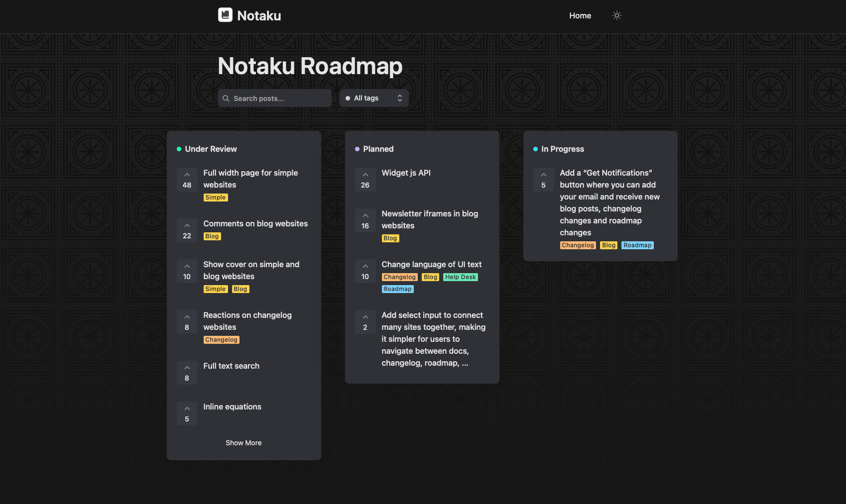
Task: Open the Home navigation link
Action: tap(580, 15)
